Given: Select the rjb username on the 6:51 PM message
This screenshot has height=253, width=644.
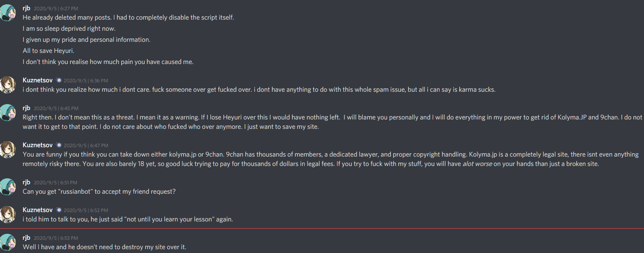Looking at the screenshot, I should [26, 182].
